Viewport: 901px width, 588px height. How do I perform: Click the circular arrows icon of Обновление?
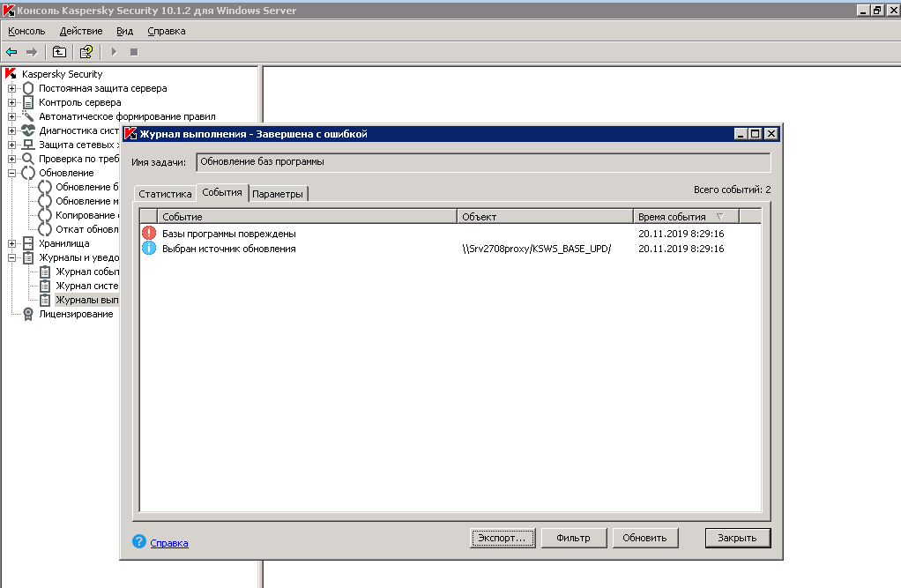coord(28,173)
